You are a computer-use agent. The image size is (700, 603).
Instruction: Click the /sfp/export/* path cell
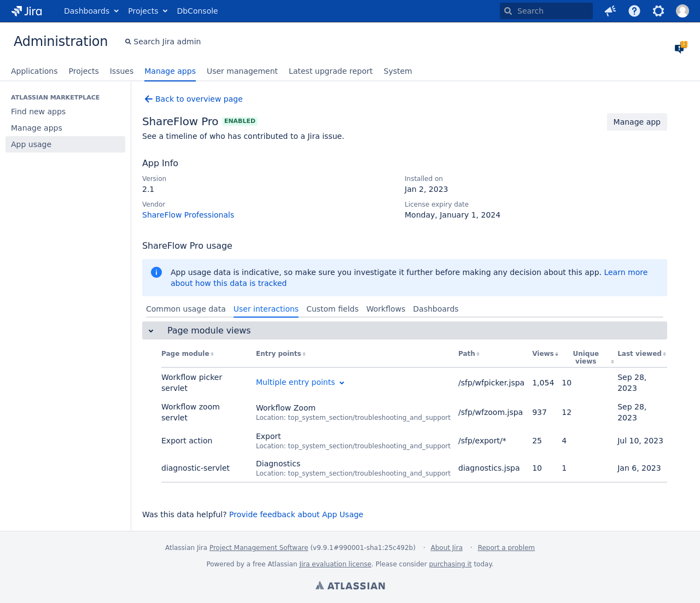[482, 441]
